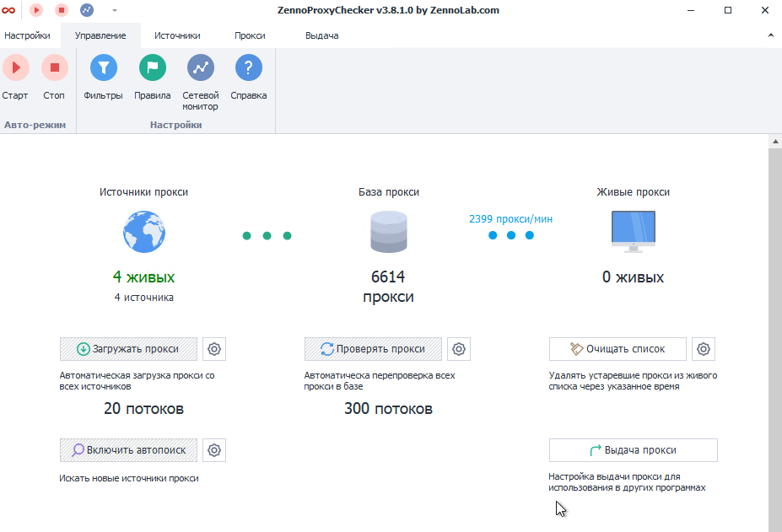The image size is (782, 532).
Task: Click the 4 источника label
Action: pos(144,298)
